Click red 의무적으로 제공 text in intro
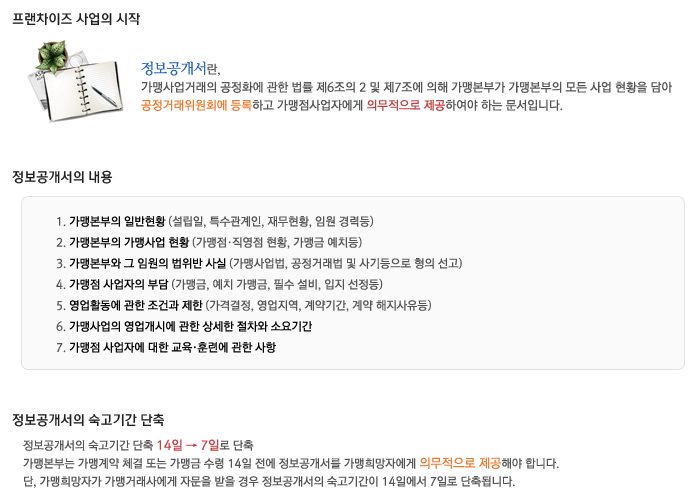Screen dimensions: 700x496 [x=405, y=105]
